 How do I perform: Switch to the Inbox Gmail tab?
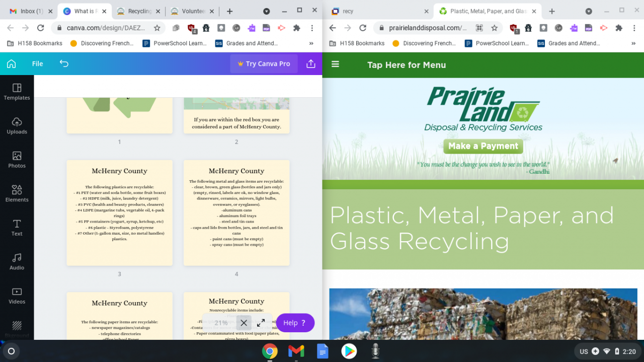pyautogui.click(x=28, y=11)
